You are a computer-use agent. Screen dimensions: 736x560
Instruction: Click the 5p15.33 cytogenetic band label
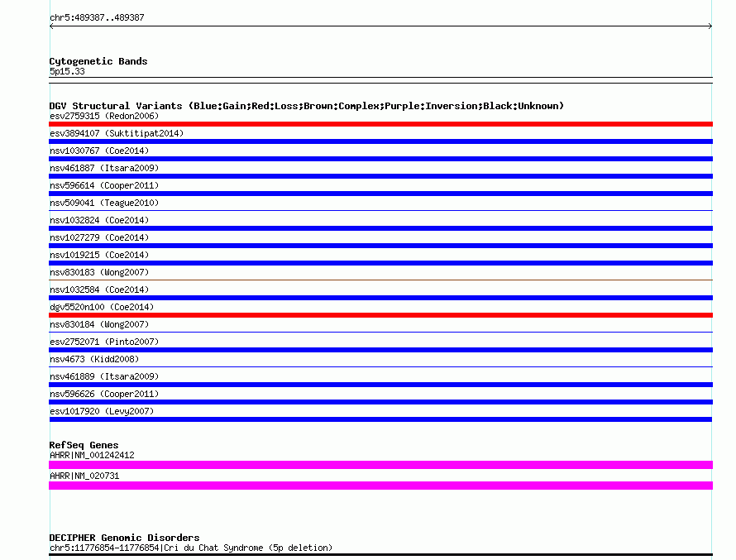click(67, 71)
